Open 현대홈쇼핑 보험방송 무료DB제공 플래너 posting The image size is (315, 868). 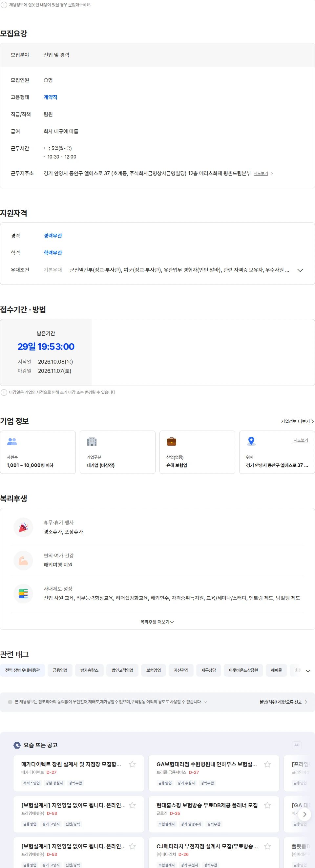(207, 805)
